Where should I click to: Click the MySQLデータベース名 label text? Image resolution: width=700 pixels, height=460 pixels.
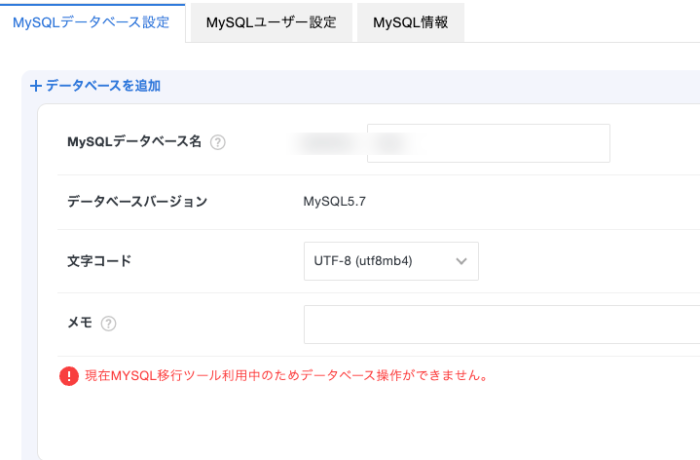134,142
